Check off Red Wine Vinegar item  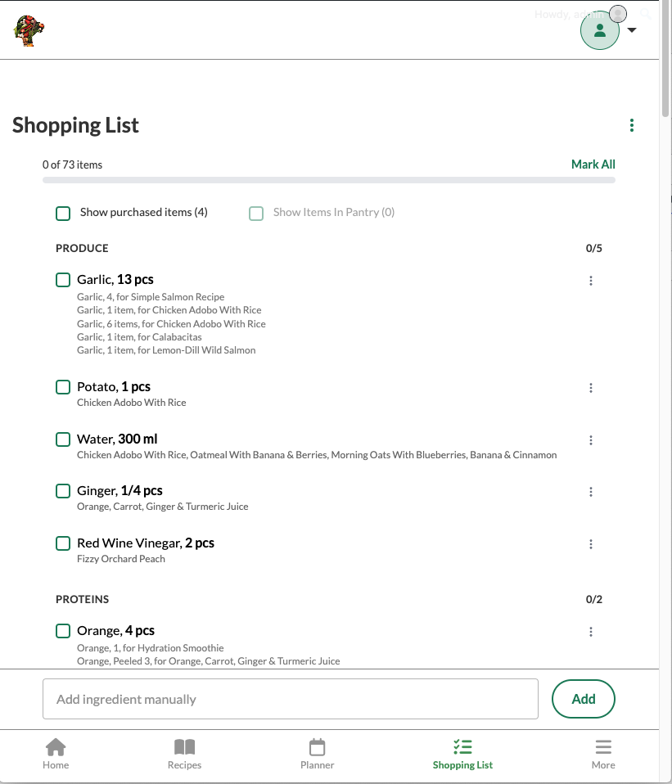click(63, 543)
